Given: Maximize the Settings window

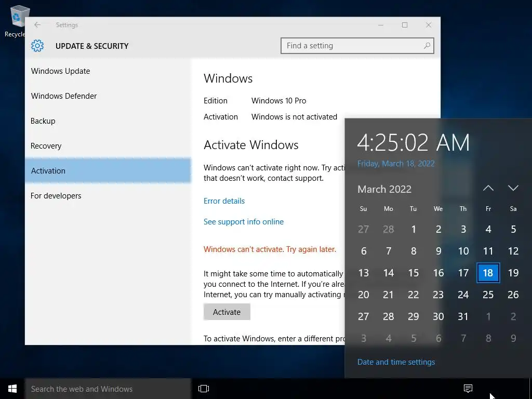Looking at the screenshot, I should pos(404,25).
